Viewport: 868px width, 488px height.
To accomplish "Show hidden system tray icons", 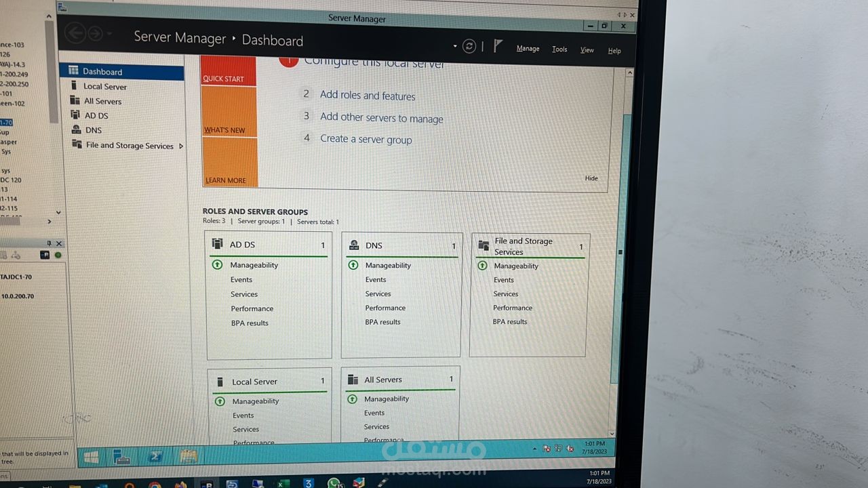I will (535, 449).
